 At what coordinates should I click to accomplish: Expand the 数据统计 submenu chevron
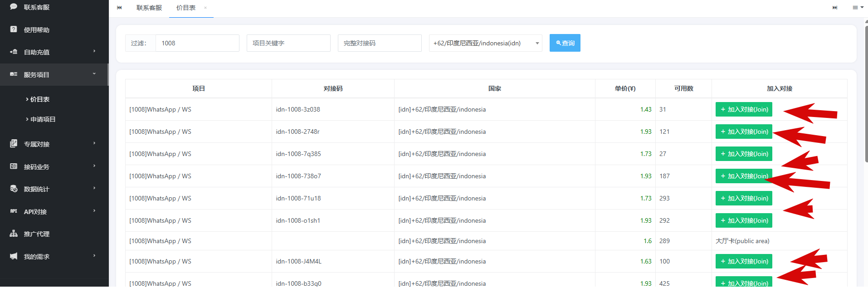[x=94, y=188]
